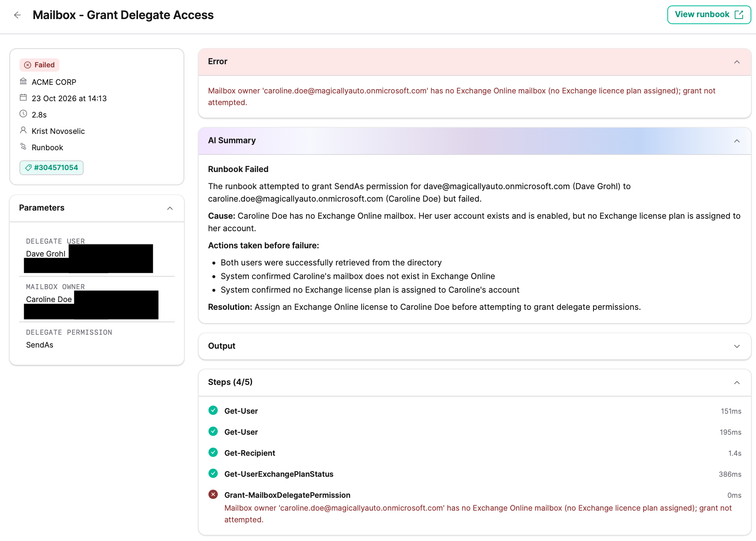Click the Resolution line in AI Summary
This screenshot has width=756, height=541.
coord(424,307)
